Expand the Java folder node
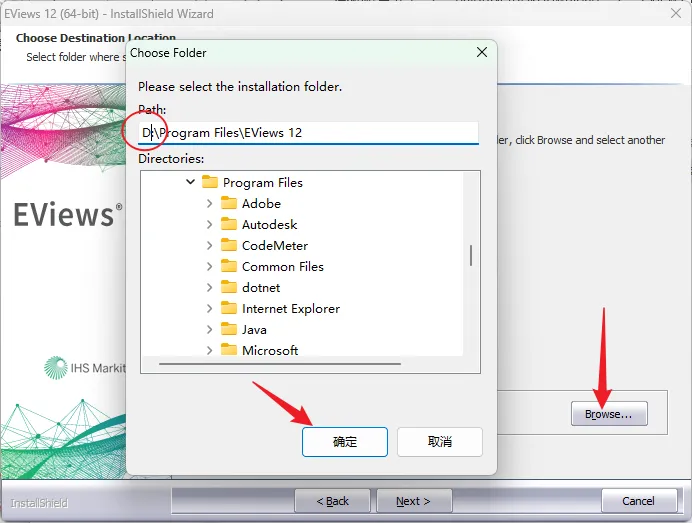The height and width of the screenshot is (523, 692). pyautogui.click(x=209, y=330)
